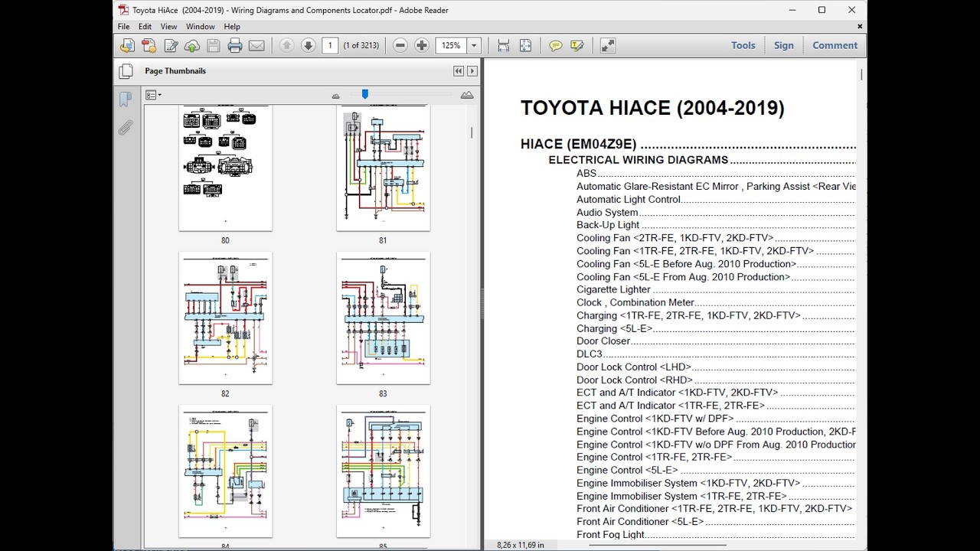Open the Tools pane
Image resolution: width=980 pixels, height=551 pixels.
(743, 45)
